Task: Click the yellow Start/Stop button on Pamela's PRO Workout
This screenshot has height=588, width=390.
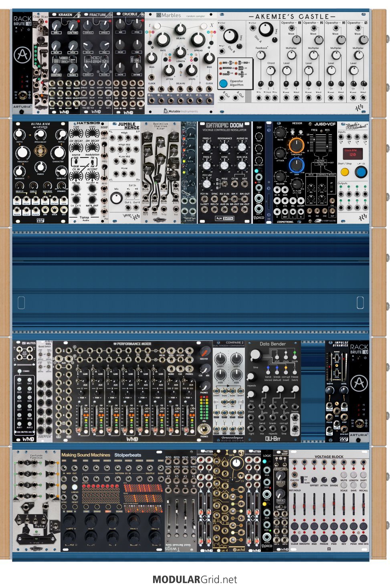Action: pos(344,172)
